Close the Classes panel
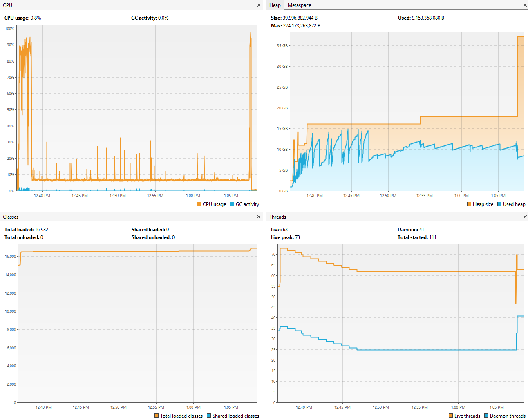 258,217
